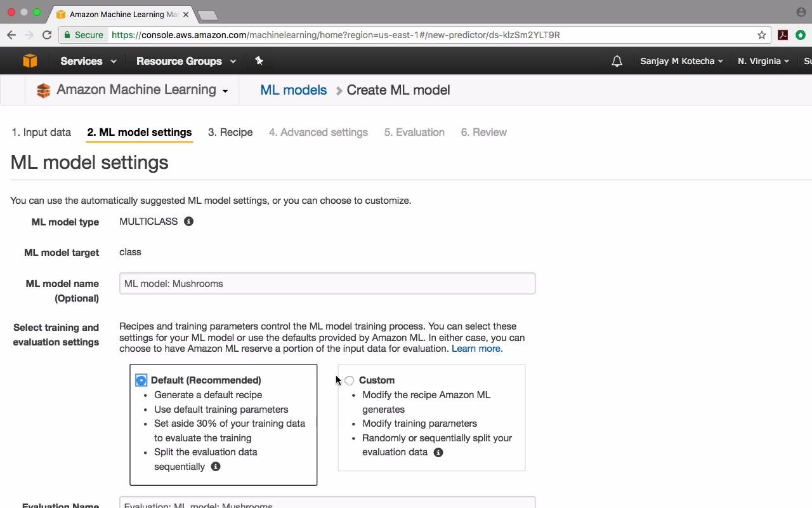
Task: Go forward to the next page
Action: pos(29,35)
